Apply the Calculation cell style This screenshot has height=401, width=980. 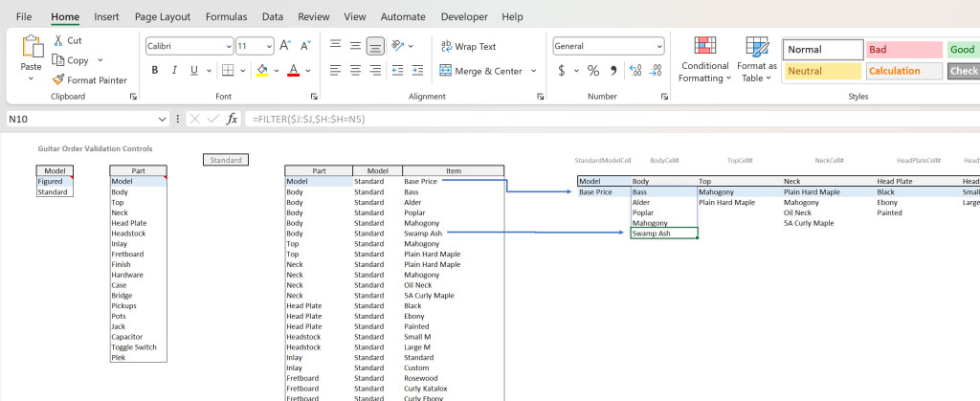click(903, 71)
